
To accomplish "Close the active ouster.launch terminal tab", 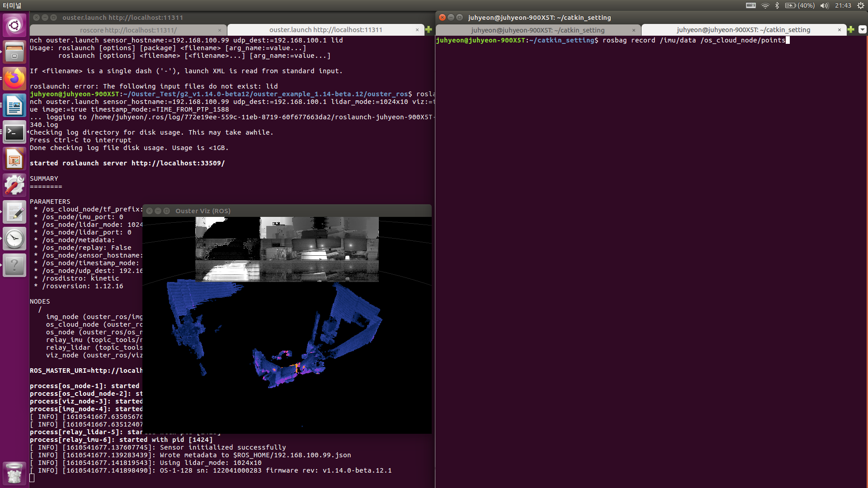I will tap(417, 30).
